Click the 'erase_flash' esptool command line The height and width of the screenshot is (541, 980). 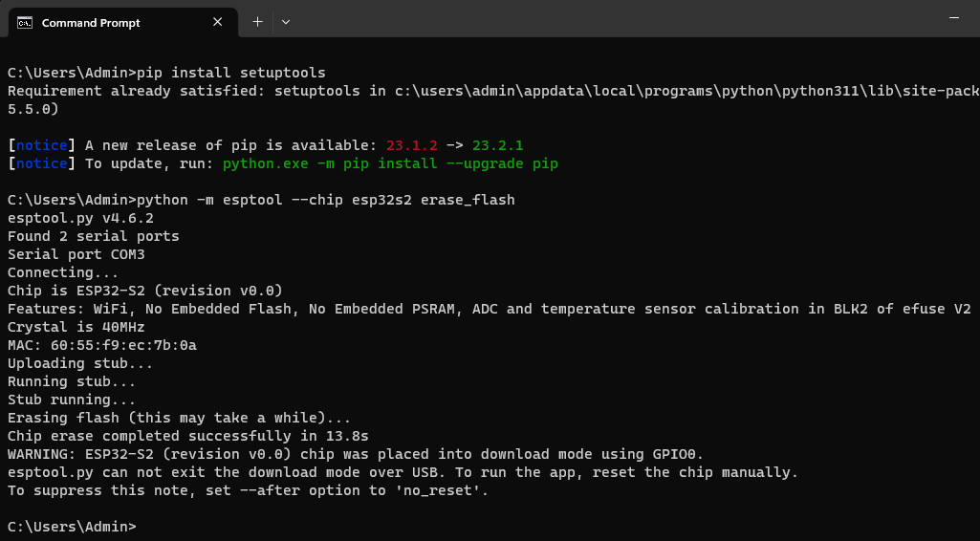326,200
